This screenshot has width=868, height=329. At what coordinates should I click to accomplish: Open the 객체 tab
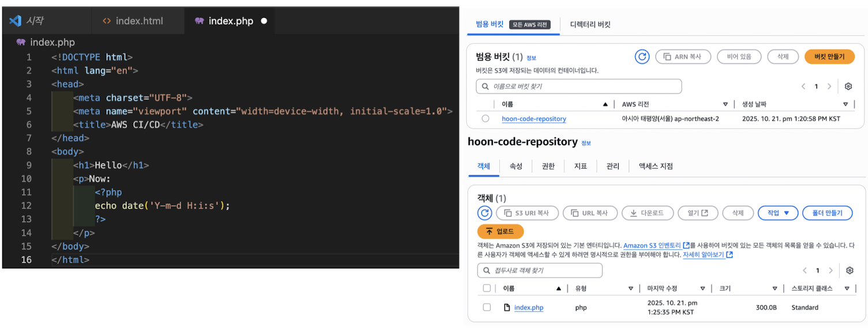[484, 166]
